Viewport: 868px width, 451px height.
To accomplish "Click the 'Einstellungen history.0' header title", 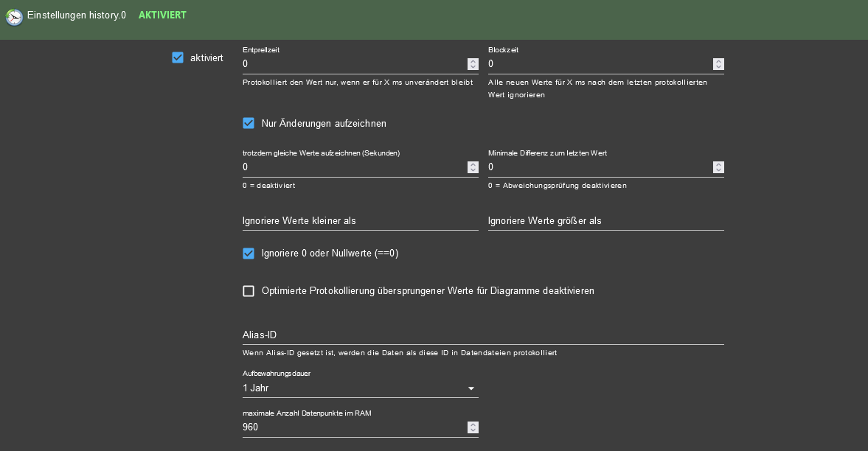I will [x=76, y=15].
